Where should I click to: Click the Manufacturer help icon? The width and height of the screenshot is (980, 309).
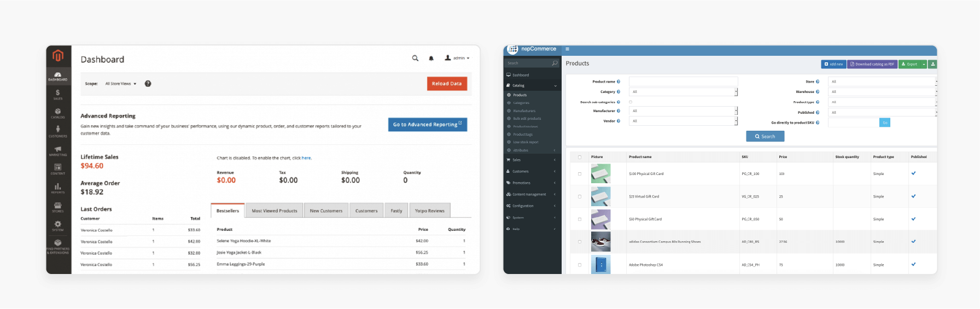pyautogui.click(x=619, y=111)
